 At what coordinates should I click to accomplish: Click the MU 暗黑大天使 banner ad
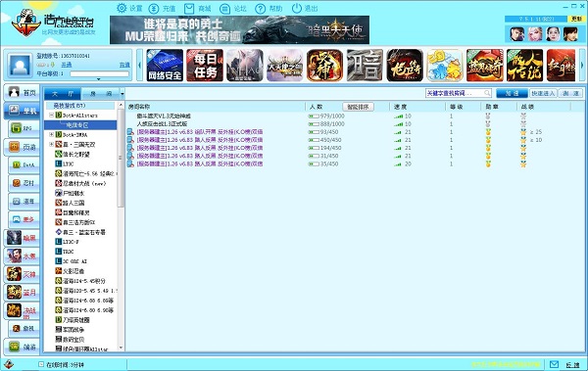240,30
